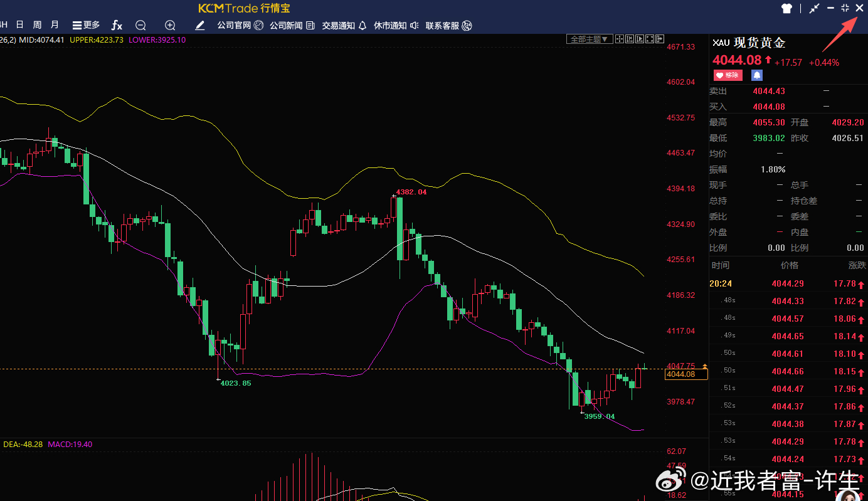Open 交易通知 trade notifications
The image size is (868, 501).
pyautogui.click(x=344, y=26)
